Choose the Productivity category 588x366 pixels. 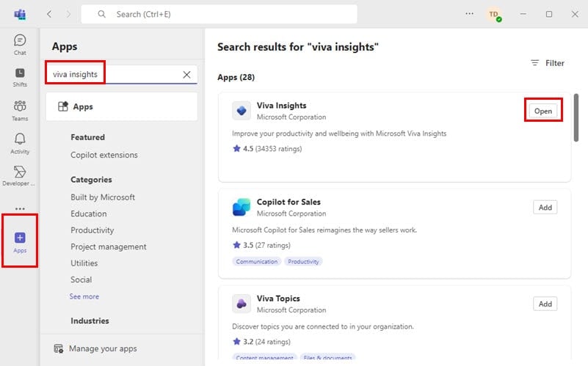click(x=92, y=230)
